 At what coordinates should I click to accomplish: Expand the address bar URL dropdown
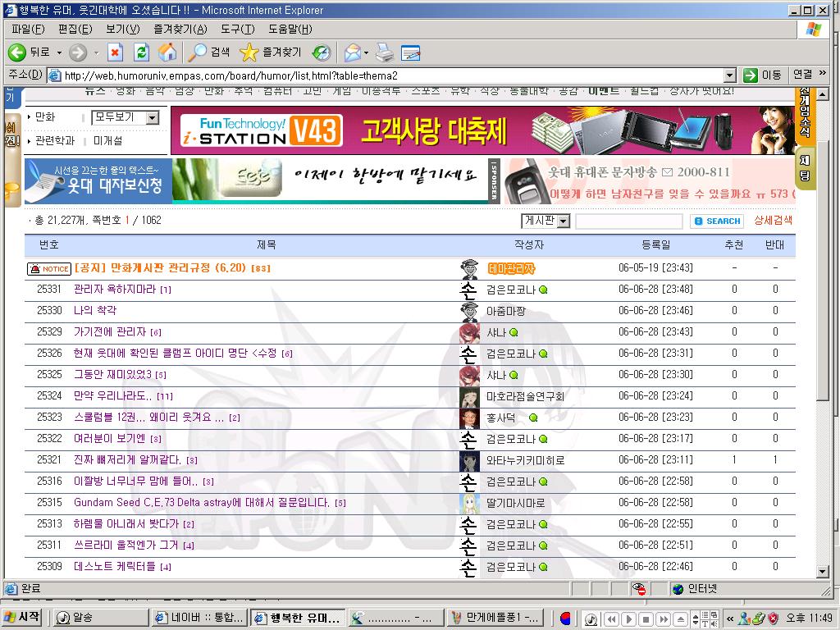[729, 75]
